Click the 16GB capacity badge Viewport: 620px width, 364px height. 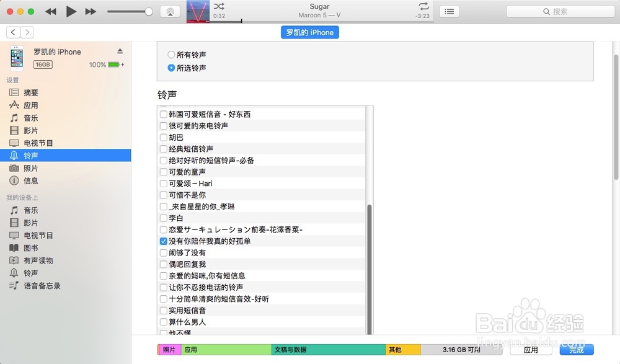tap(43, 64)
